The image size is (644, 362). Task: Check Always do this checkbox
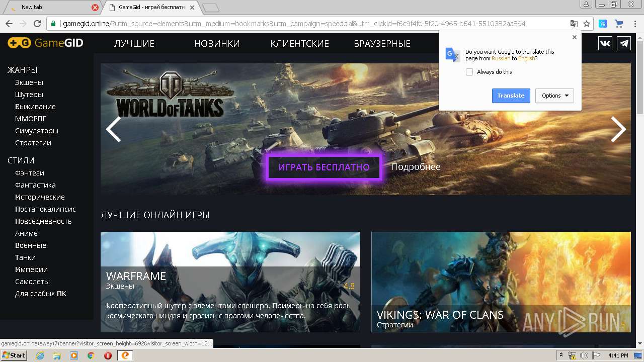[x=469, y=72]
